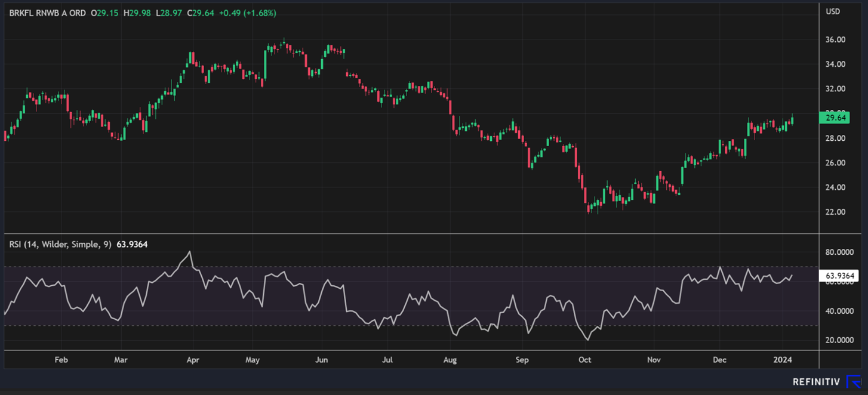Click the 63.9364 RSI value tag on axis
Image resolution: width=868 pixels, height=395 pixels.
pos(842,276)
